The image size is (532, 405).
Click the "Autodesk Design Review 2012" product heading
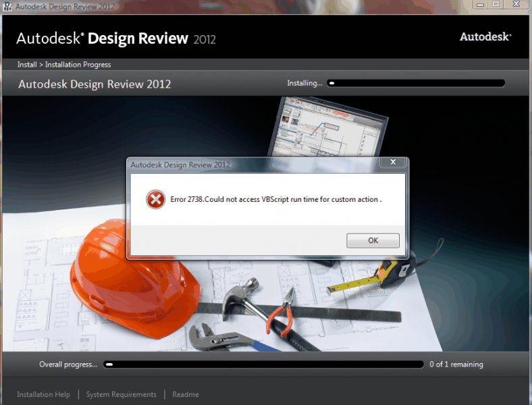coord(95,84)
